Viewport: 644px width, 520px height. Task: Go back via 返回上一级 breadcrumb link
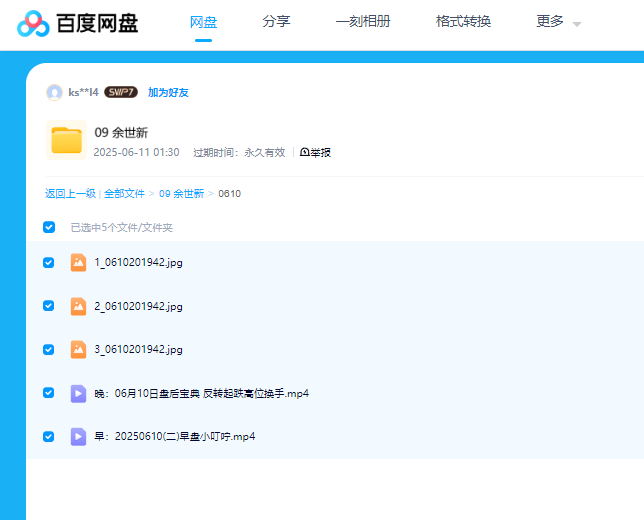[70, 193]
